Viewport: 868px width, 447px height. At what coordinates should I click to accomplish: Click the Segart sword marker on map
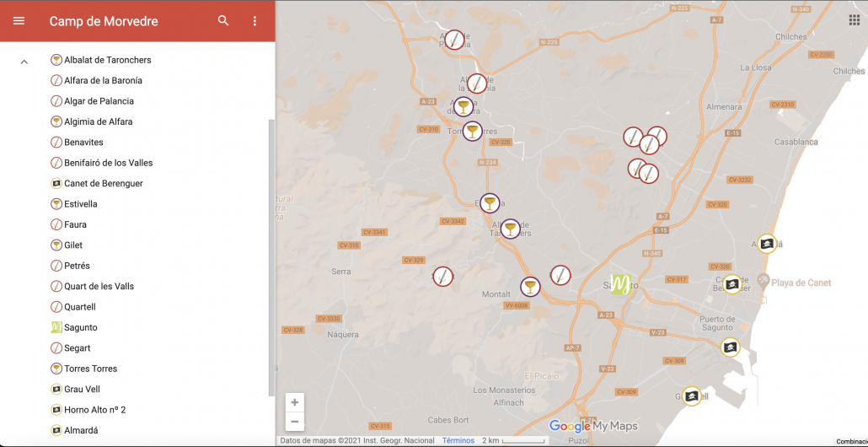click(442, 276)
